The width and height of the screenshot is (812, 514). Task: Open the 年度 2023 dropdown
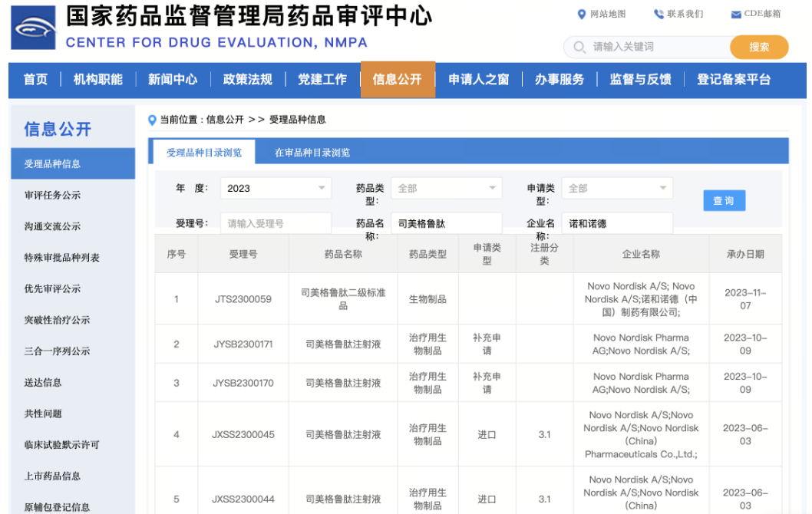[x=276, y=188]
